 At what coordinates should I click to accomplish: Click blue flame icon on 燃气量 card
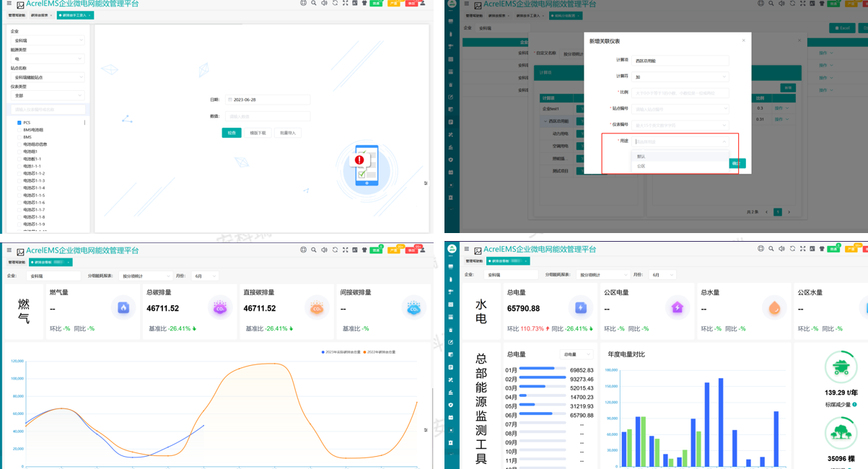[x=123, y=308]
